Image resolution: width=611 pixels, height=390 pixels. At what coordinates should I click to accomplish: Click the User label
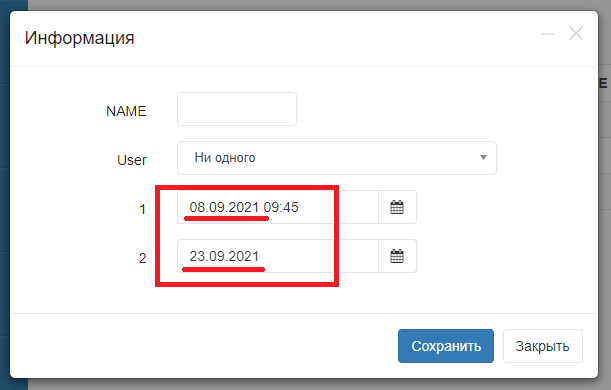132,160
